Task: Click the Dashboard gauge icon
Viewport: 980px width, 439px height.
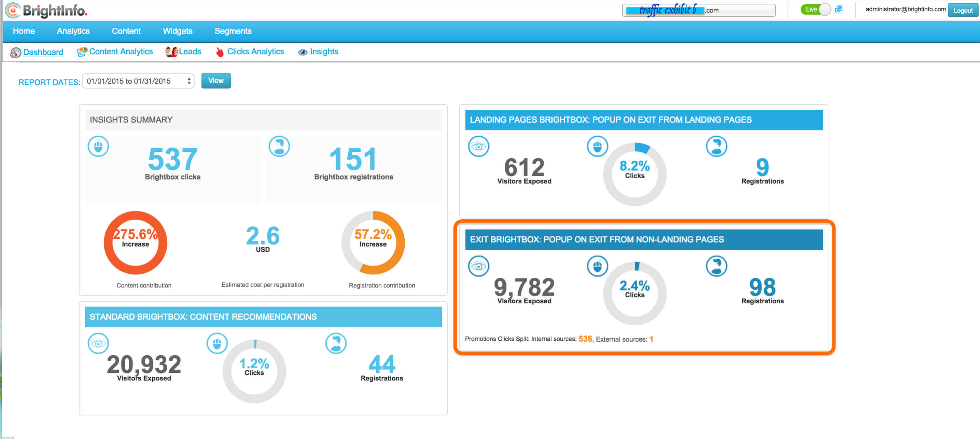Action: [x=16, y=52]
